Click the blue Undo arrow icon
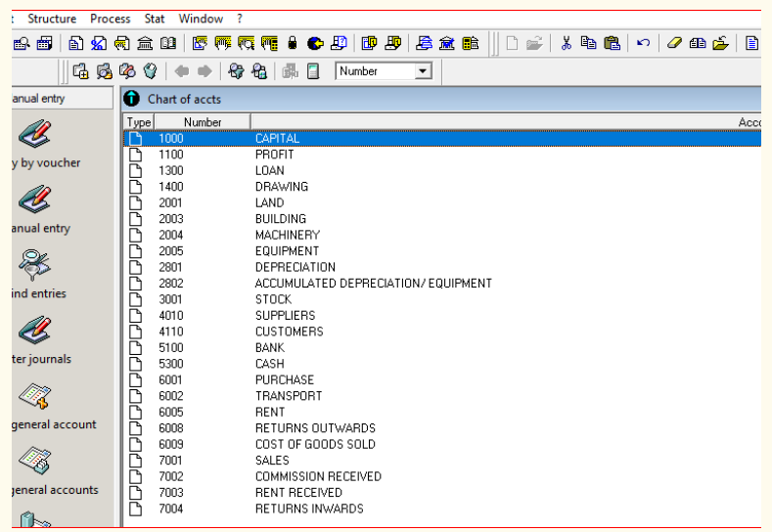The width and height of the screenshot is (772, 532). click(643, 43)
